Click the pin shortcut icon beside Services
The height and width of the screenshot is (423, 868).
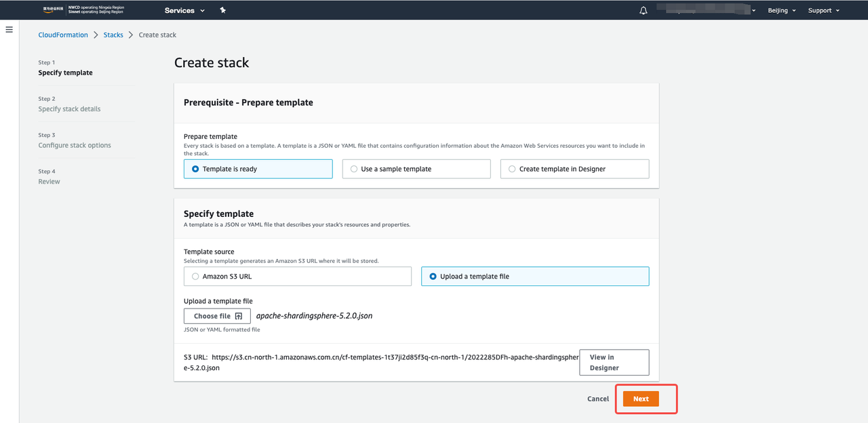[x=223, y=10]
